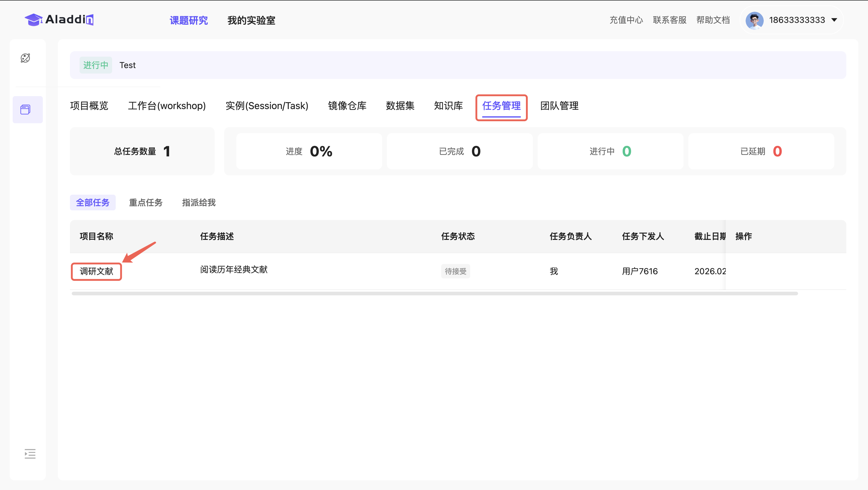Select the 团队管理 tab
Image resolution: width=868 pixels, height=490 pixels.
[559, 106]
